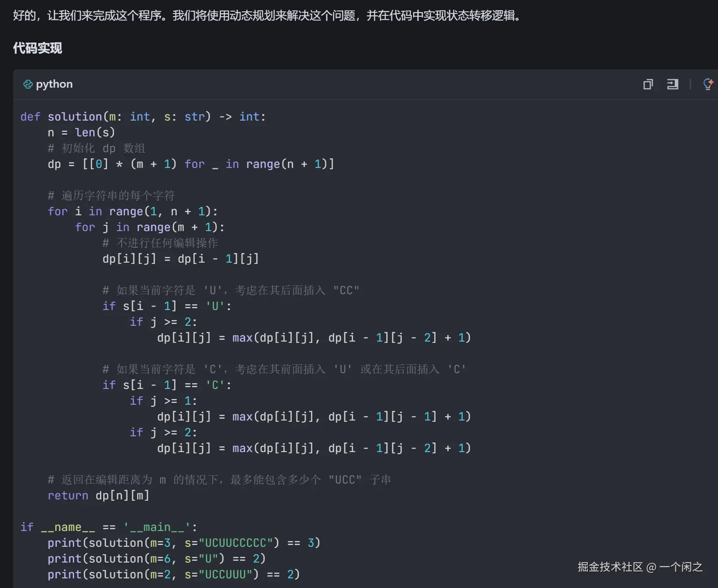Click the intro sentence starting '好的，让我们来完成'
This screenshot has width=718, height=588.
tap(267, 16)
